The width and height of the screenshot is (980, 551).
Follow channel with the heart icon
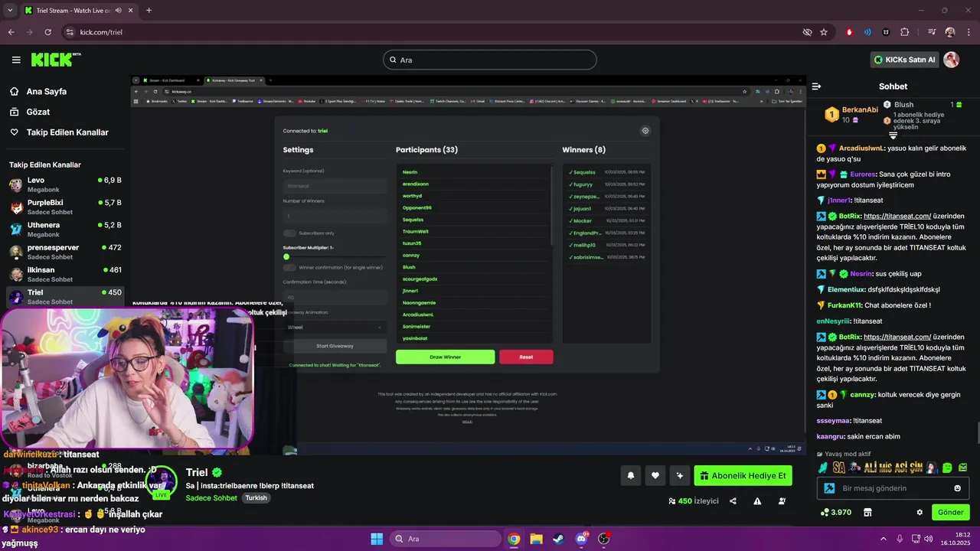pyautogui.click(x=655, y=476)
